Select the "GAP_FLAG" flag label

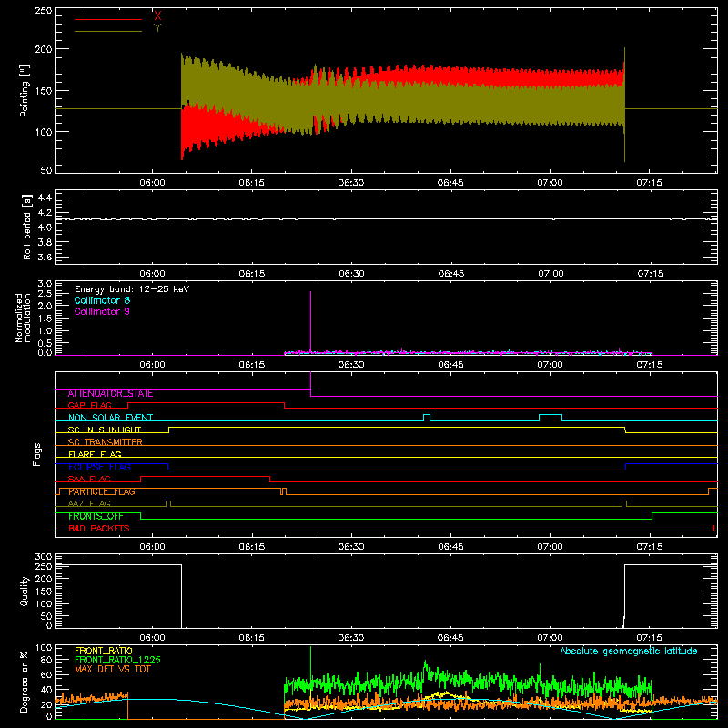[x=90, y=405]
